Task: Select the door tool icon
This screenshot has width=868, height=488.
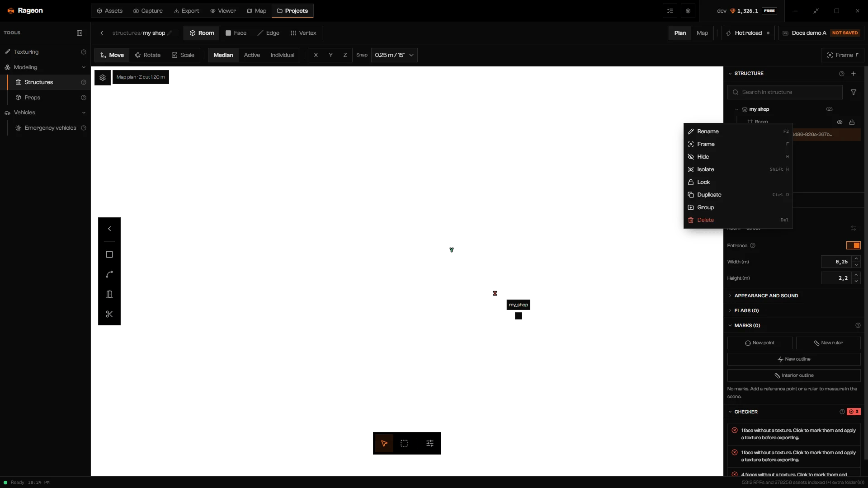Action: [109, 294]
